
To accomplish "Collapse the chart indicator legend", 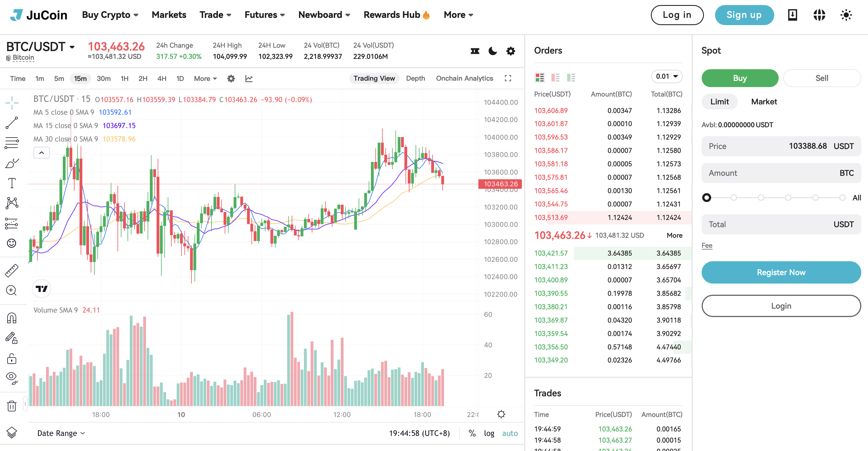I will pyautogui.click(x=41, y=153).
